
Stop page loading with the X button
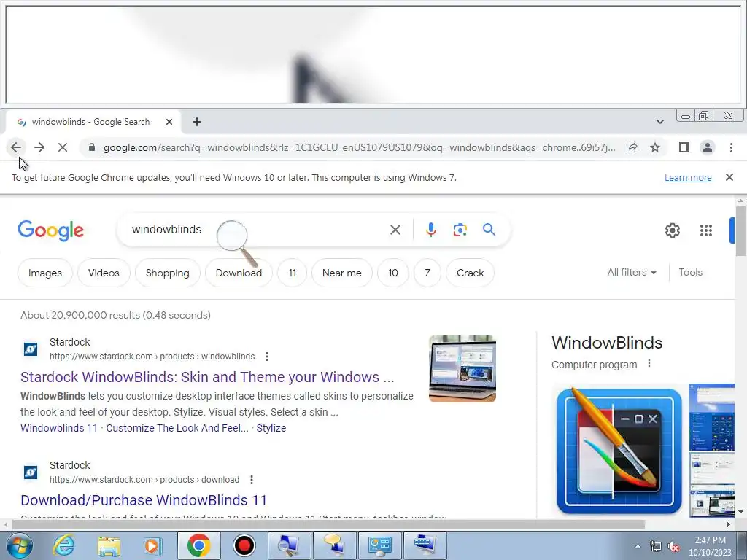click(63, 147)
